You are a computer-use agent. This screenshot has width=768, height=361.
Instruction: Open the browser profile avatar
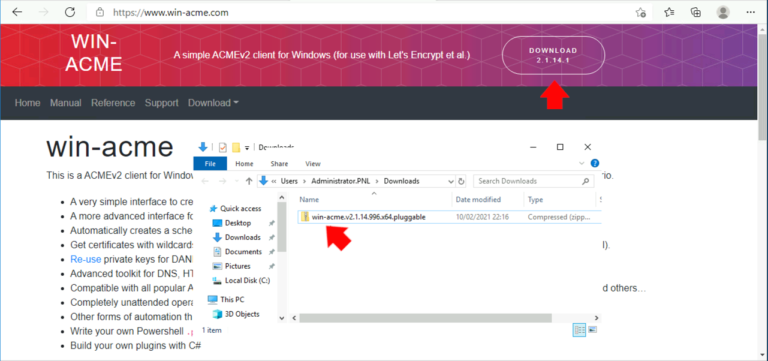click(x=722, y=12)
